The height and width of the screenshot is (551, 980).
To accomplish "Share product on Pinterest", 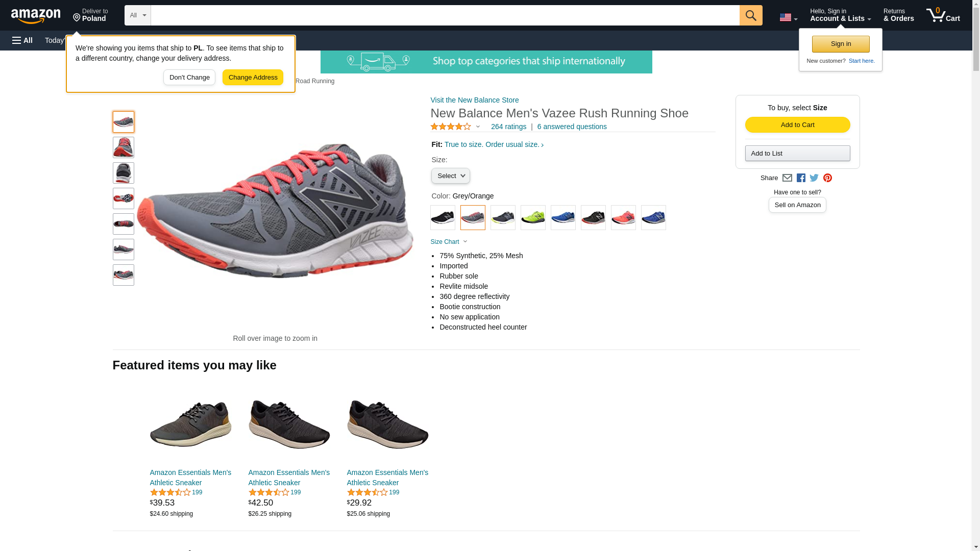I will click(827, 178).
